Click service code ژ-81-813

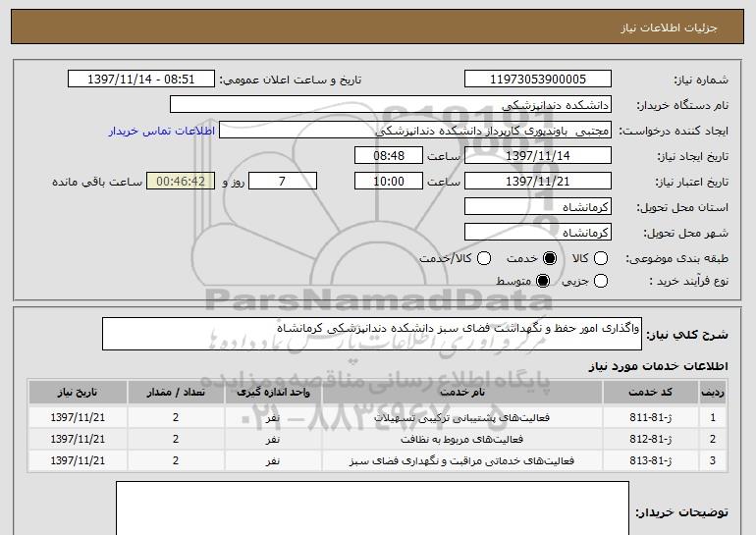tap(650, 460)
